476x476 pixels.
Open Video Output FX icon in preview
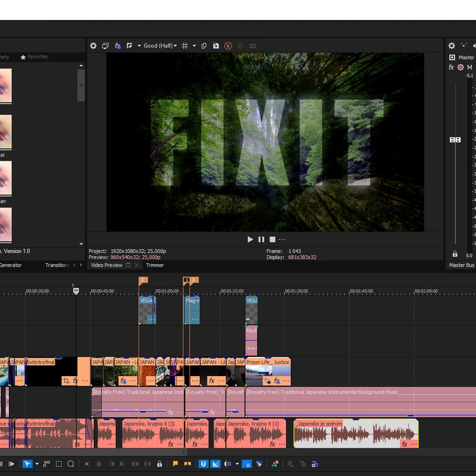point(118,46)
